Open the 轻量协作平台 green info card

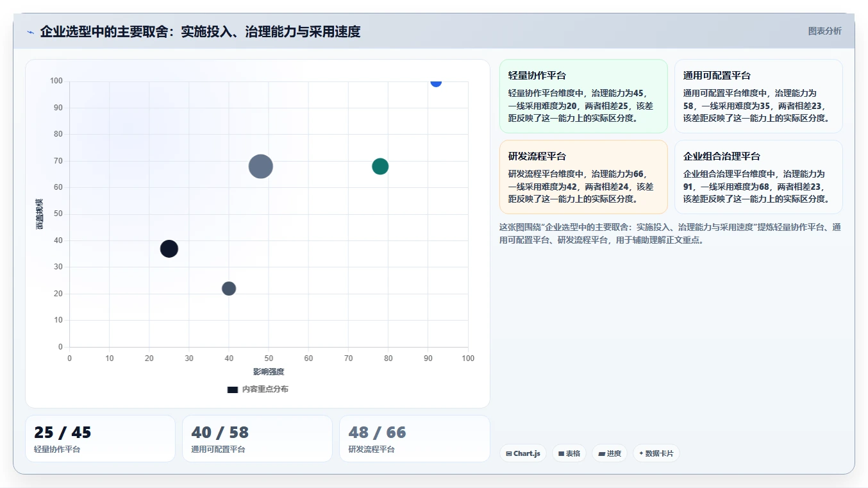(x=583, y=96)
